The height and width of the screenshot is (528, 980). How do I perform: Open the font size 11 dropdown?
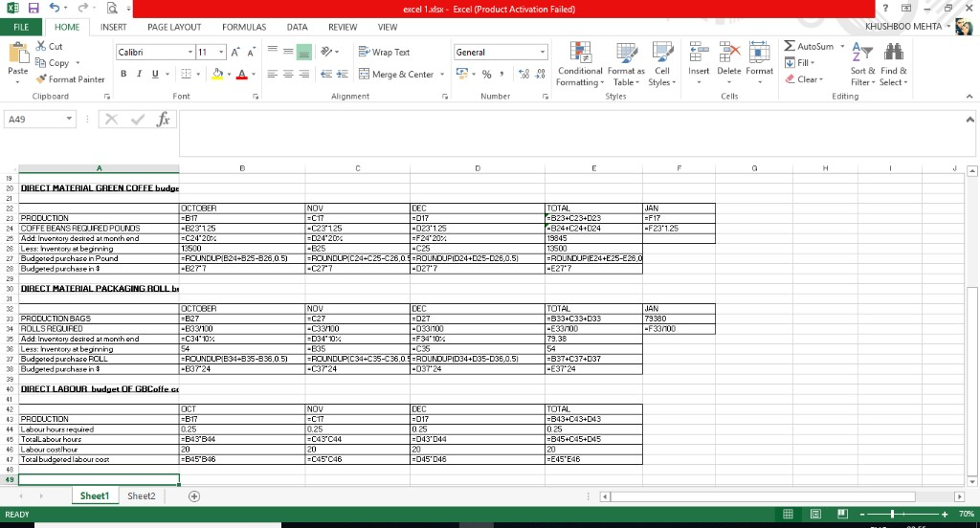[221, 52]
